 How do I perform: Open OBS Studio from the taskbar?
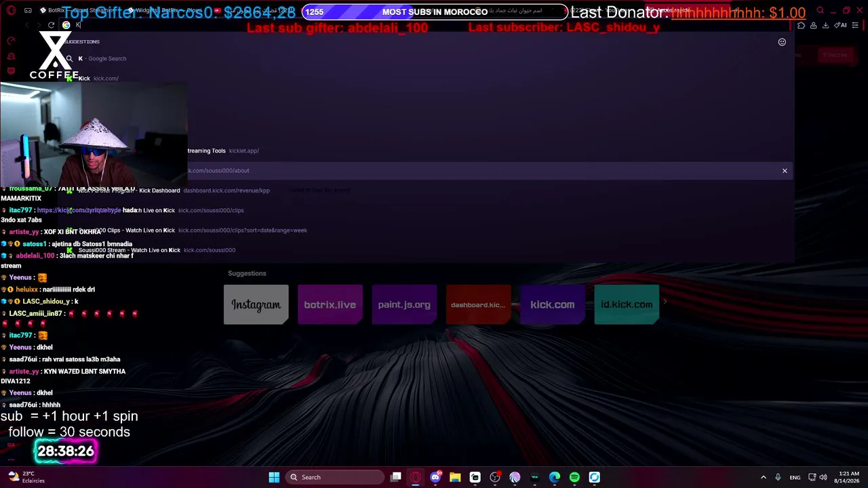tap(495, 477)
